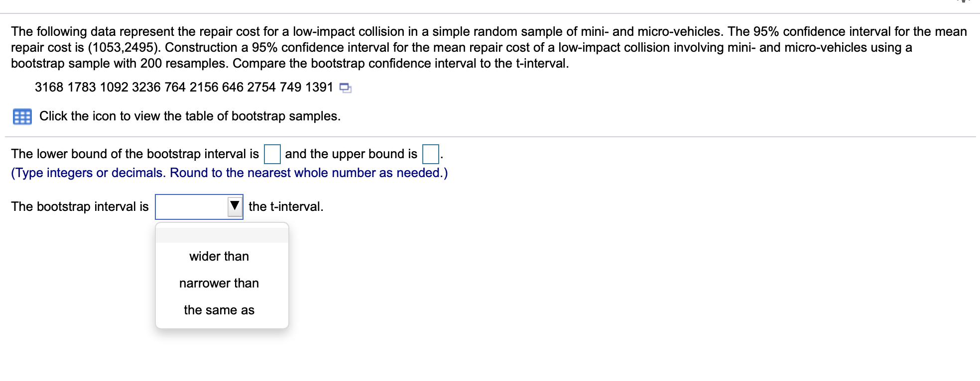980x381 pixels.
Task: Click the lower bound input box
Action: (x=272, y=154)
